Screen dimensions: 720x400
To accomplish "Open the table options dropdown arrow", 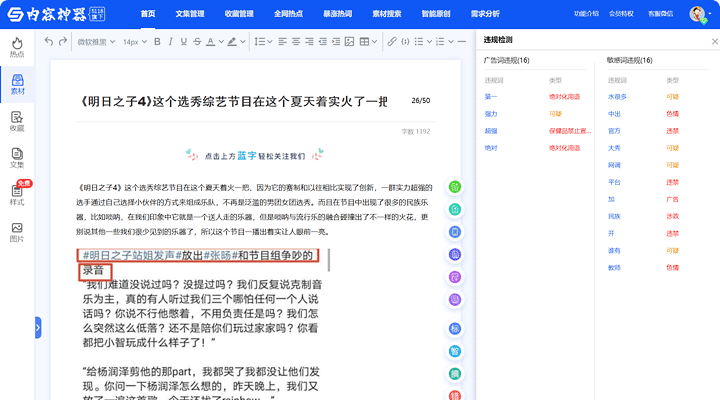I will 375,42.
